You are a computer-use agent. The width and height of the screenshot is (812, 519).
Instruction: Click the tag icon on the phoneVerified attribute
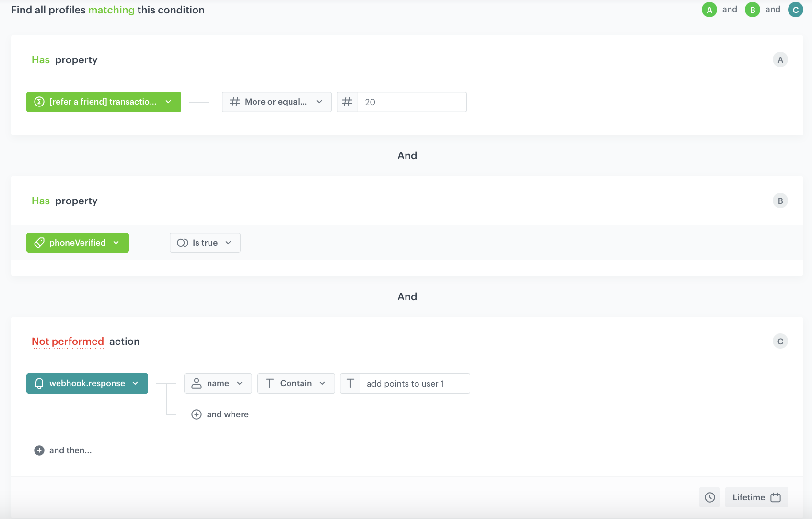click(x=38, y=243)
